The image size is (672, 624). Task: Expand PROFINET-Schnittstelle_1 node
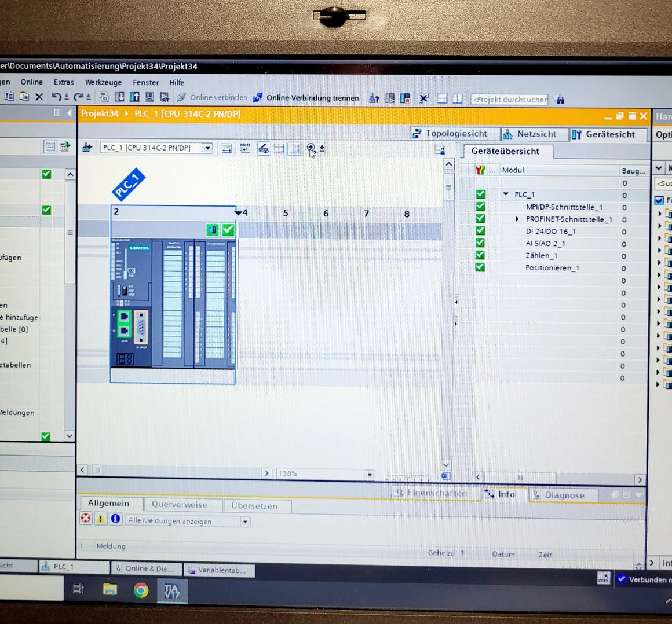point(517,219)
